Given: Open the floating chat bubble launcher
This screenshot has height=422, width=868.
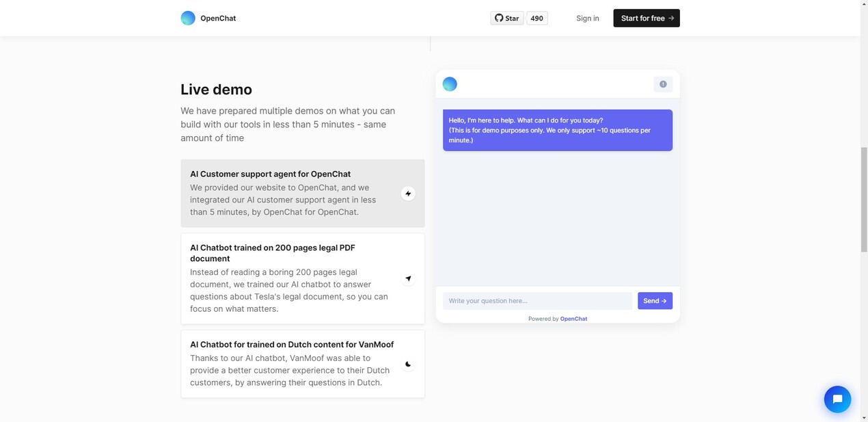Looking at the screenshot, I should pos(837,399).
